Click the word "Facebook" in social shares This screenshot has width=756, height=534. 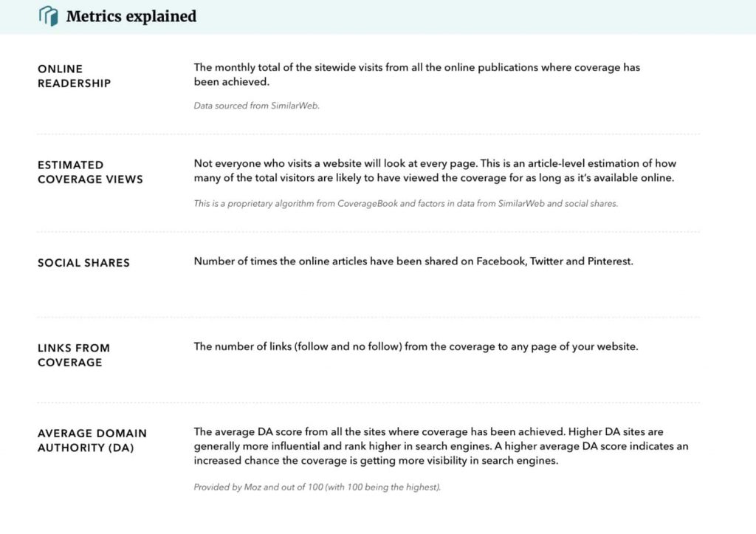(x=500, y=261)
